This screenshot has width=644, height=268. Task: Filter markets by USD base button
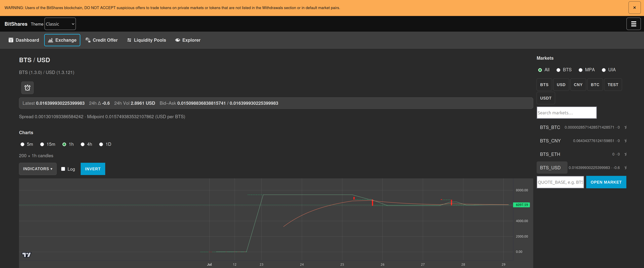[x=561, y=85]
